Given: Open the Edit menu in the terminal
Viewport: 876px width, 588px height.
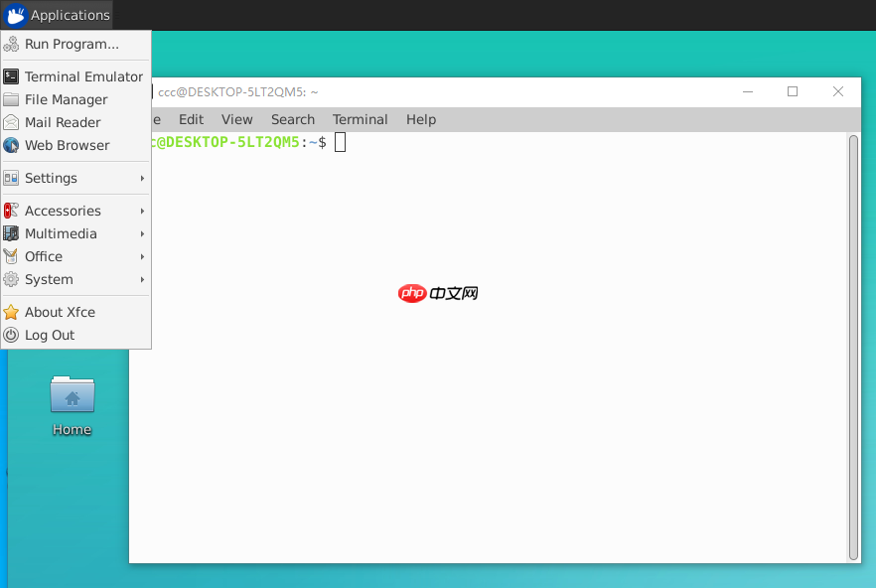Looking at the screenshot, I should (191, 119).
